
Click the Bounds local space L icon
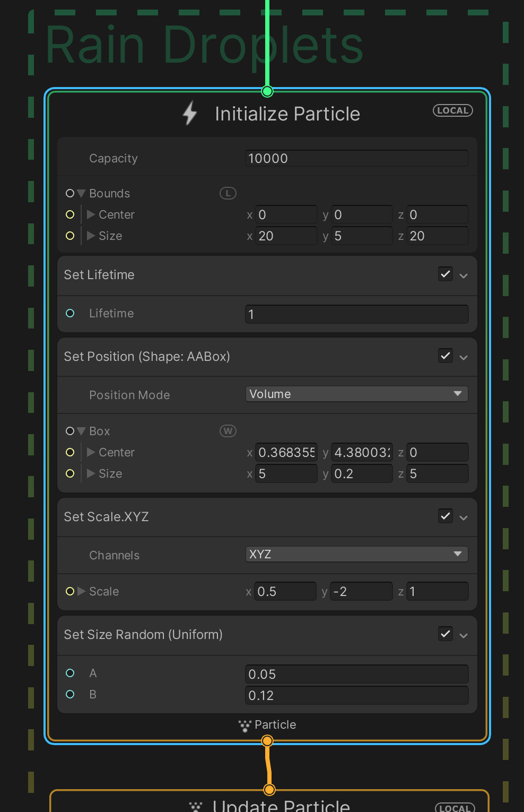[x=228, y=193]
